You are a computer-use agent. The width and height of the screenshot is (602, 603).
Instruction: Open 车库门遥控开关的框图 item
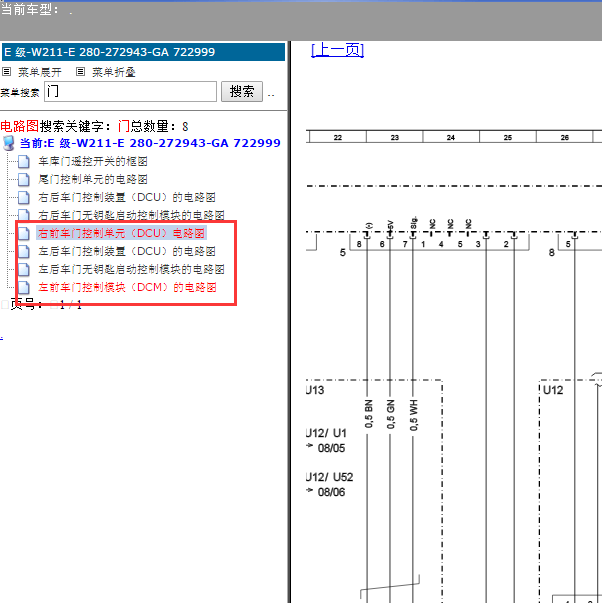click(x=93, y=162)
